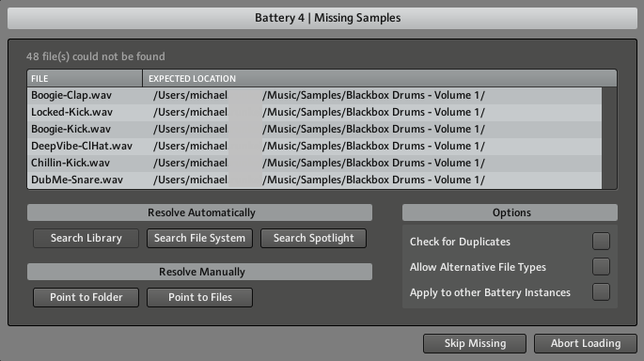
Task: Enable Check for Duplicates checkbox
Action: 601,241
